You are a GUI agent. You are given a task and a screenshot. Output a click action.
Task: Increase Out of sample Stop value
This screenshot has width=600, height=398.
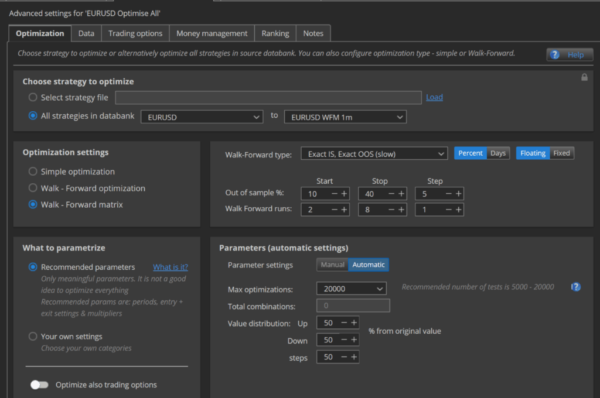(x=401, y=194)
